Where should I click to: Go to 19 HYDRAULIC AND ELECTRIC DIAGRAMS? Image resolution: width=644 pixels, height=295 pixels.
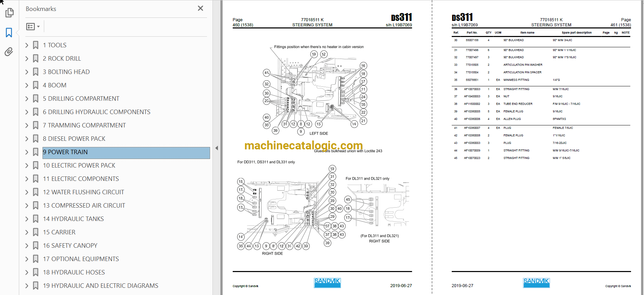coord(100,286)
